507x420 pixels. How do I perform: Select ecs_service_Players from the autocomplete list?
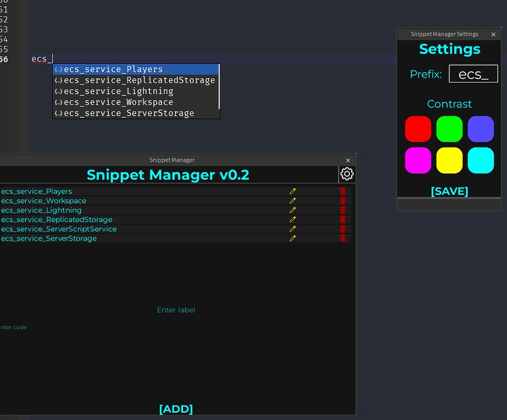click(x=112, y=69)
